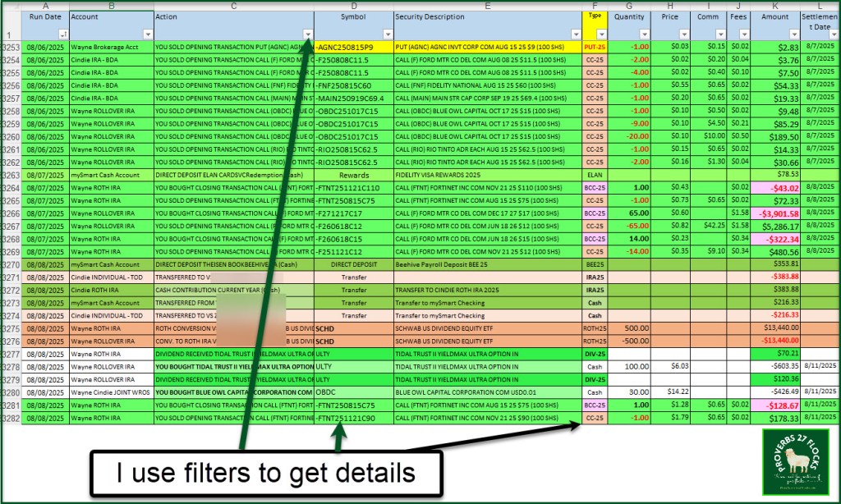The width and height of the screenshot is (841, 504).
Task: Click the $13,440.00 amount cell
Action: pyautogui.click(x=774, y=325)
